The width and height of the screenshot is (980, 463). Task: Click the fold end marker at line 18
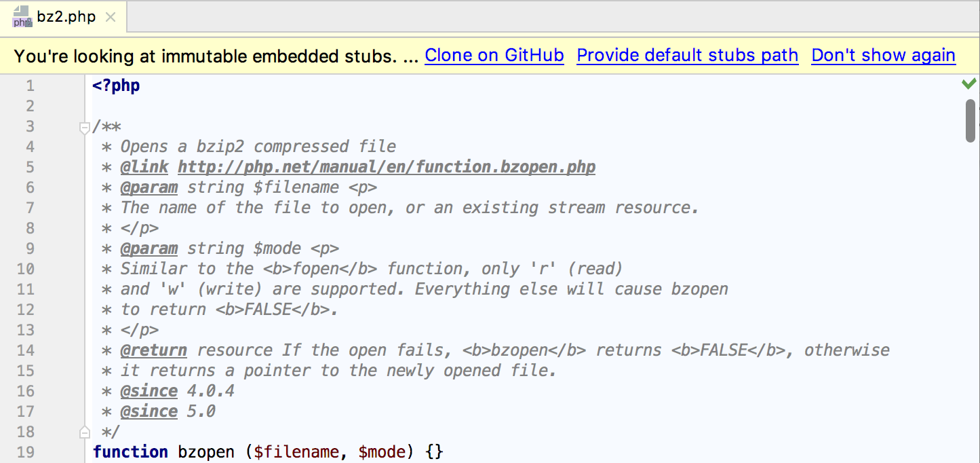click(x=85, y=431)
